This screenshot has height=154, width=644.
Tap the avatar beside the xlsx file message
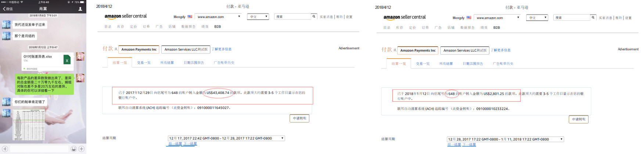click(80, 56)
